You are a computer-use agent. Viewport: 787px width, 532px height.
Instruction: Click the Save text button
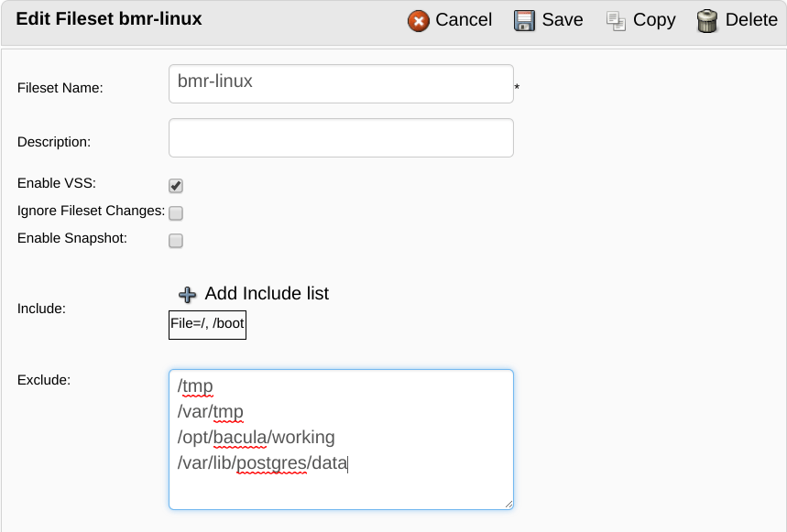tap(563, 19)
